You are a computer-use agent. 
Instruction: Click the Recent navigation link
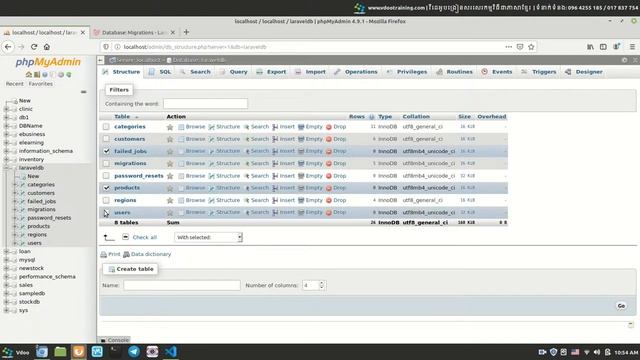pos(15,84)
